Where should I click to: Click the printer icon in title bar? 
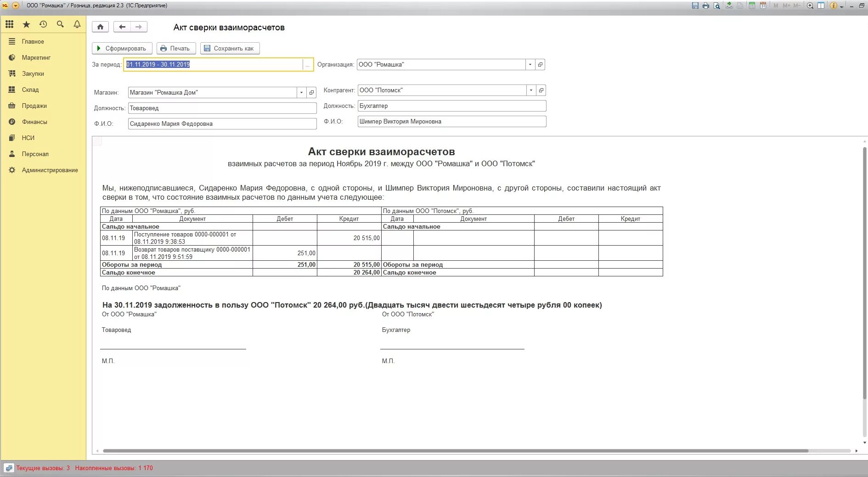click(706, 6)
